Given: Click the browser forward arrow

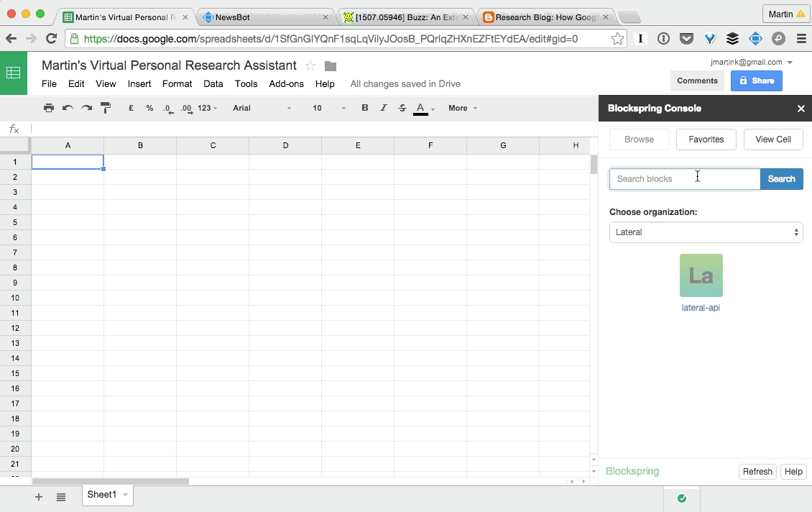Looking at the screenshot, I should click(31, 38).
